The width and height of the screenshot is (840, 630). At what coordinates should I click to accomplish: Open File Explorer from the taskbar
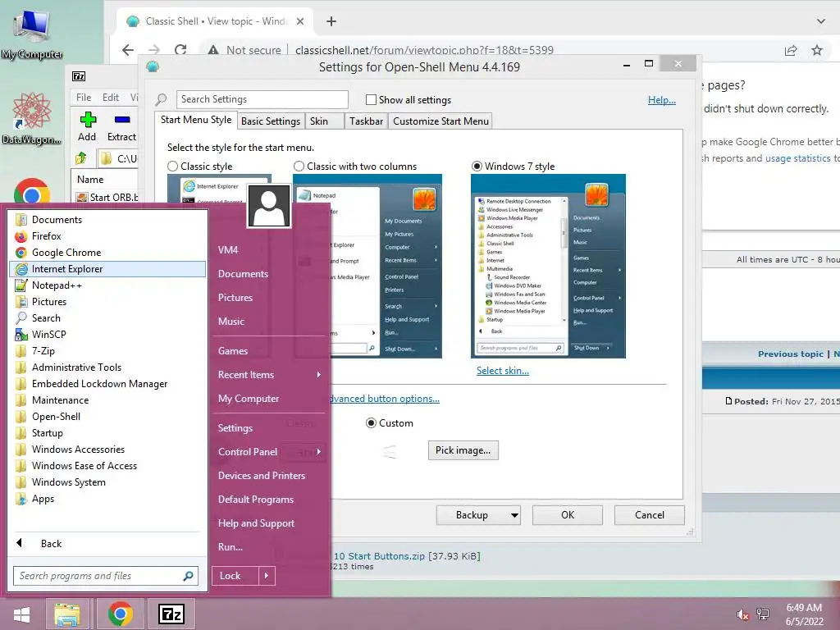(x=67, y=614)
